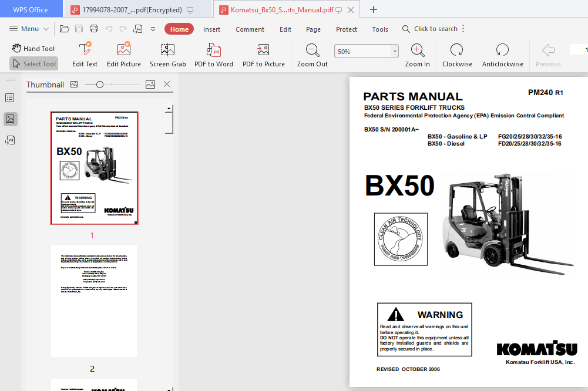Close the Thumbnail panel
This screenshot has height=391, width=588.
coord(167,85)
